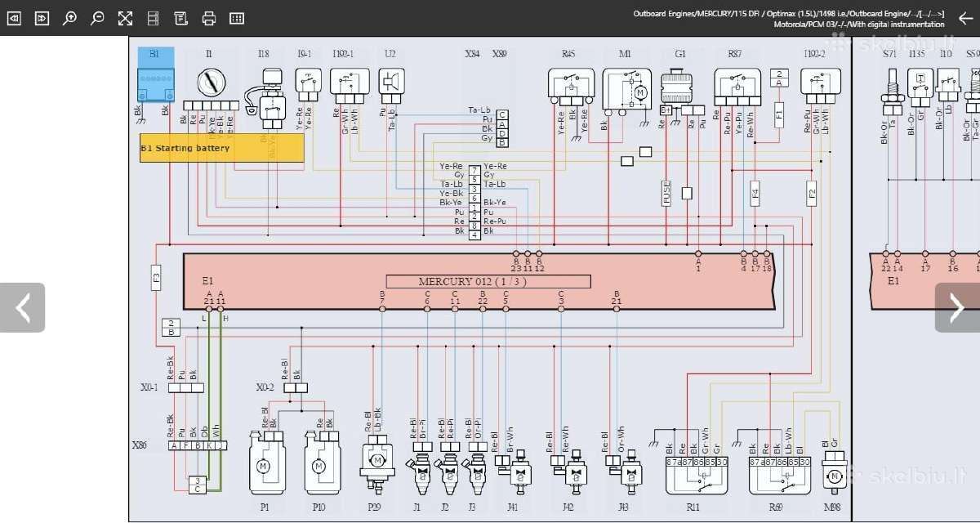Select the F2 fuse
The image size is (980, 523).
pos(811,194)
